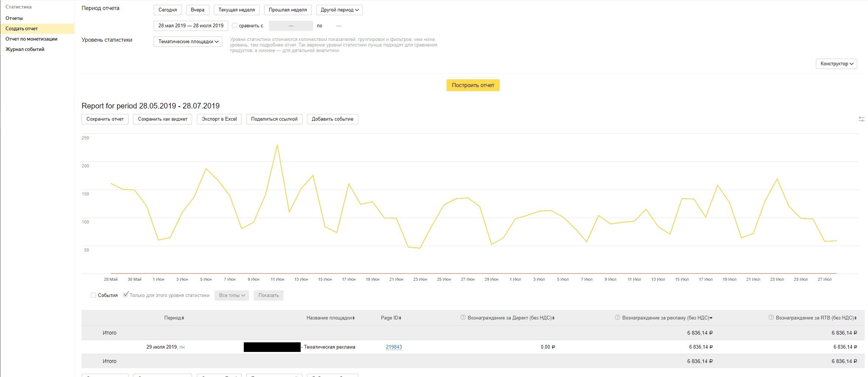Go to 'Журнал событий' sidebar item
868x377 pixels.
click(x=25, y=49)
